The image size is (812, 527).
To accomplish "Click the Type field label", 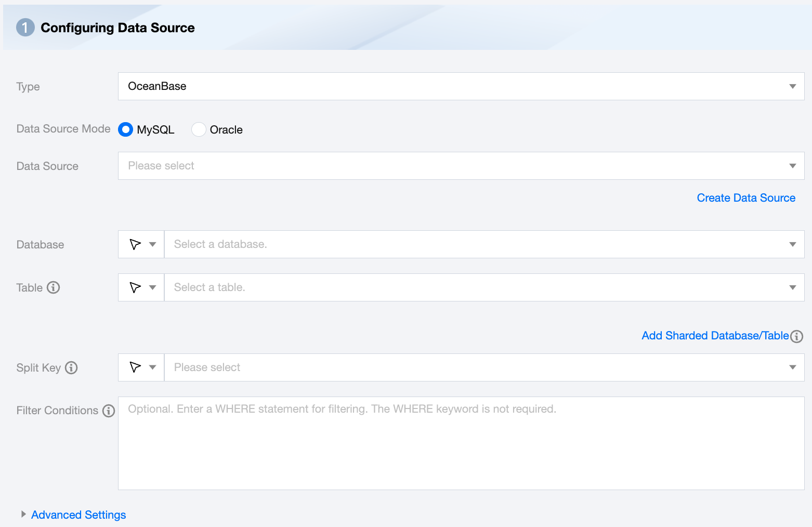I will [x=28, y=87].
